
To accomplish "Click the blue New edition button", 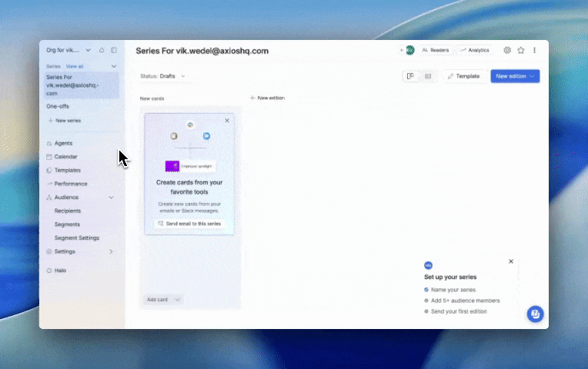I will click(x=511, y=76).
